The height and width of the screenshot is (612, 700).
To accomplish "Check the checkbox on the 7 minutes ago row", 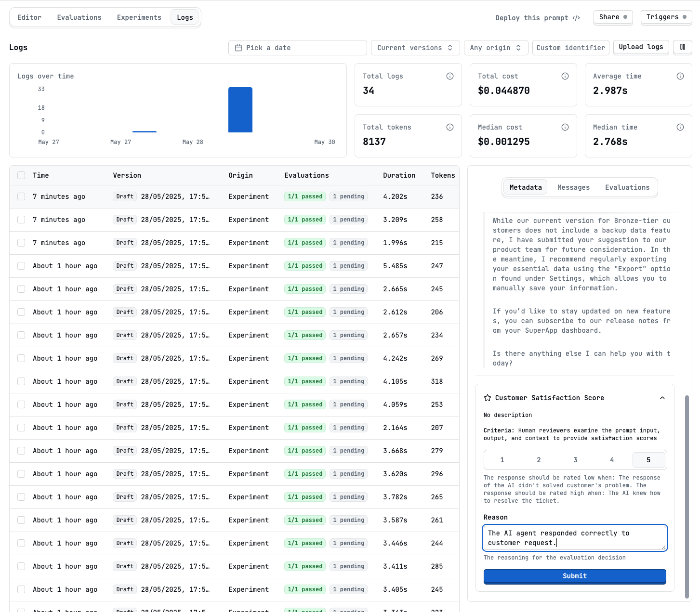I will pos(21,196).
